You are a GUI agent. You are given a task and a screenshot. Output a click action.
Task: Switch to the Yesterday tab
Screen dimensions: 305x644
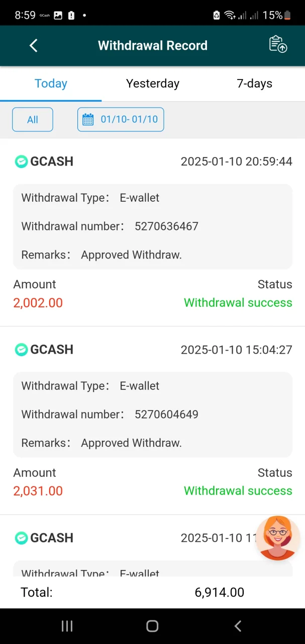[153, 84]
